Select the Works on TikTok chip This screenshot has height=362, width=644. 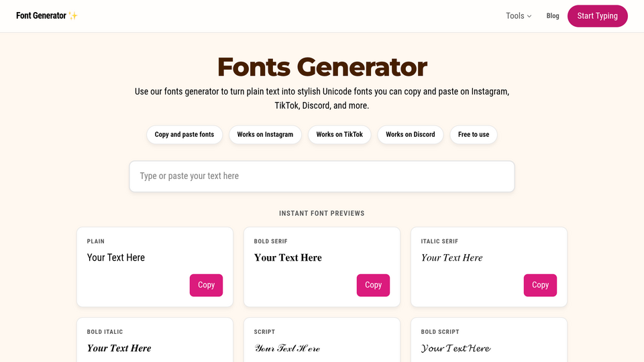click(339, 135)
